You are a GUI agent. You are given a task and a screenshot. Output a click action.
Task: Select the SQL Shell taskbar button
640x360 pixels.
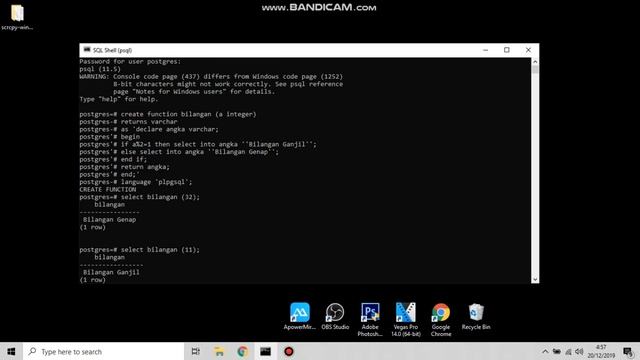point(266,351)
